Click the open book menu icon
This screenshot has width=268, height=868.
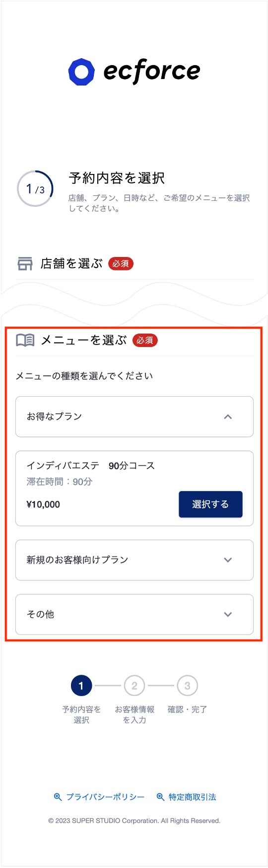25,340
